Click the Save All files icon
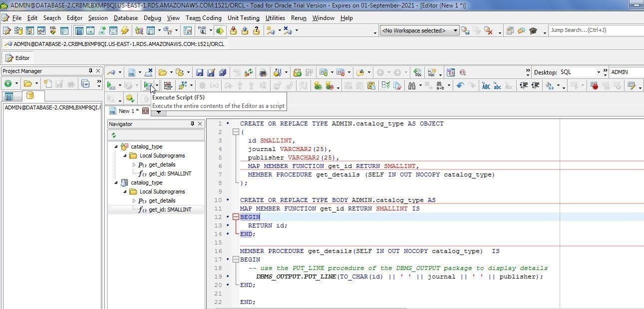Screen dimensions: 644x309 [223, 72]
